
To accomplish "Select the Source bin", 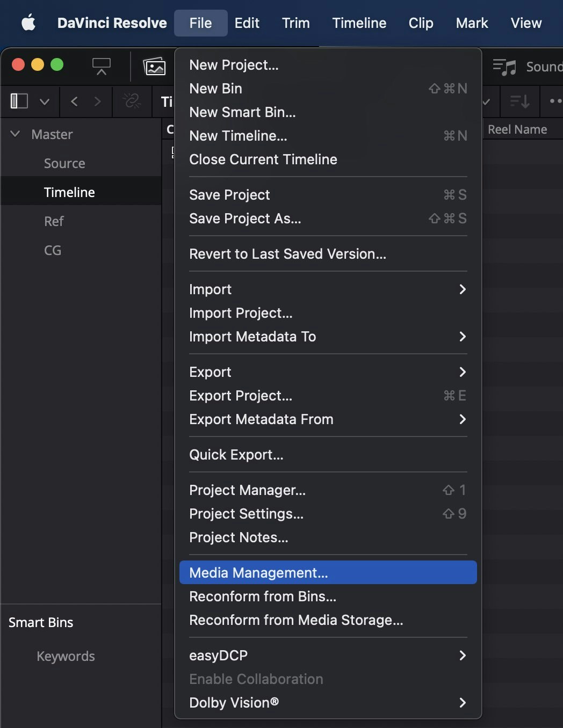I will click(x=64, y=163).
